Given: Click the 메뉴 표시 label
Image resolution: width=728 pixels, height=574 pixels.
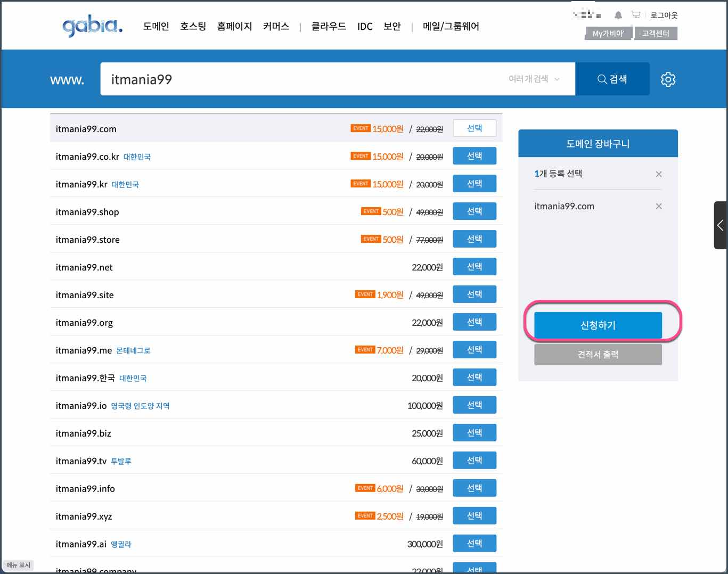Looking at the screenshot, I should click(19, 565).
